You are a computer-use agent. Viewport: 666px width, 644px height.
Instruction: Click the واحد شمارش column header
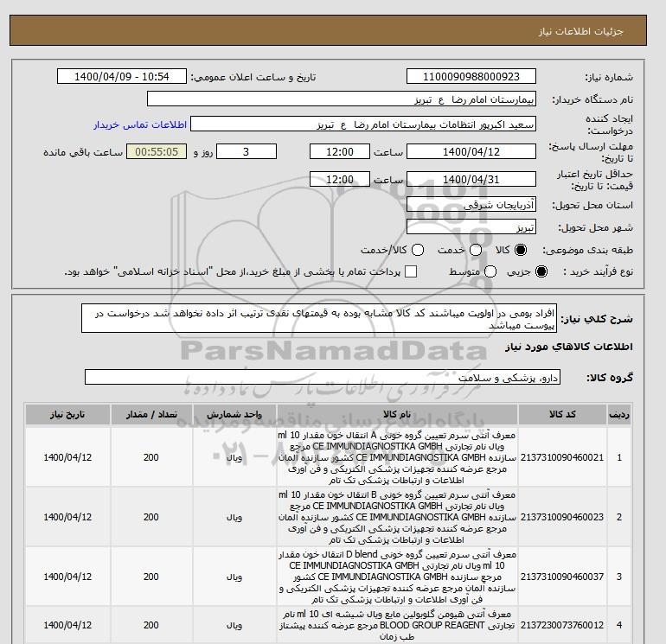pos(234,414)
